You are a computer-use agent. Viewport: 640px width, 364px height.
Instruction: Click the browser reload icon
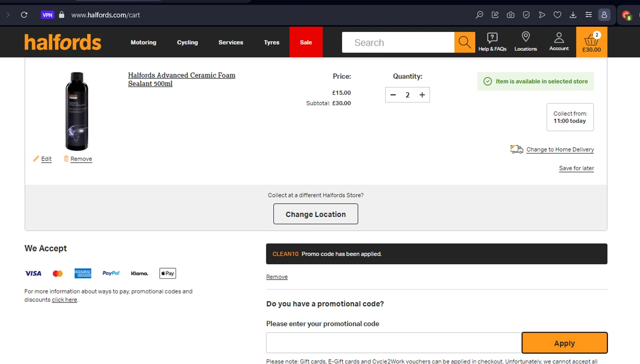point(24,15)
